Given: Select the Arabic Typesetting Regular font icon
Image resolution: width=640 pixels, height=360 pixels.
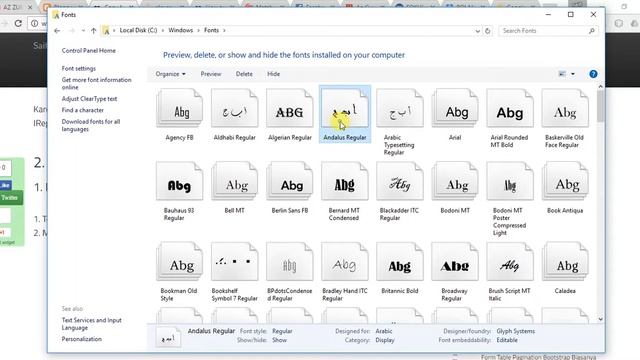Looking at the screenshot, I should pos(400,108).
